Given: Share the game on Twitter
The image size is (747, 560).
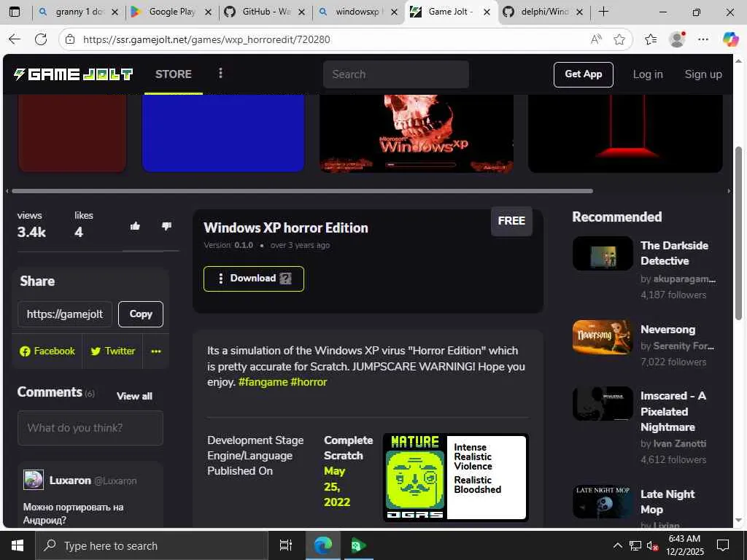Looking at the screenshot, I should 112,351.
